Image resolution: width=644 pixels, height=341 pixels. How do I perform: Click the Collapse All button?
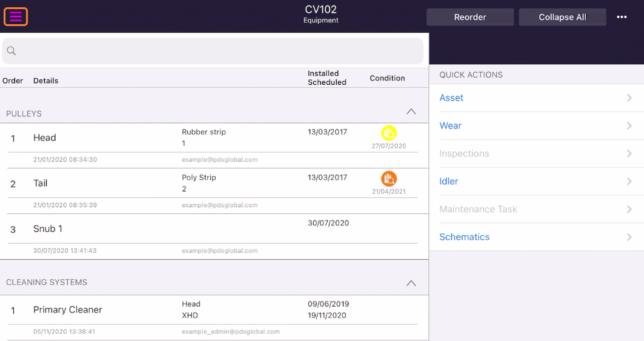point(562,17)
